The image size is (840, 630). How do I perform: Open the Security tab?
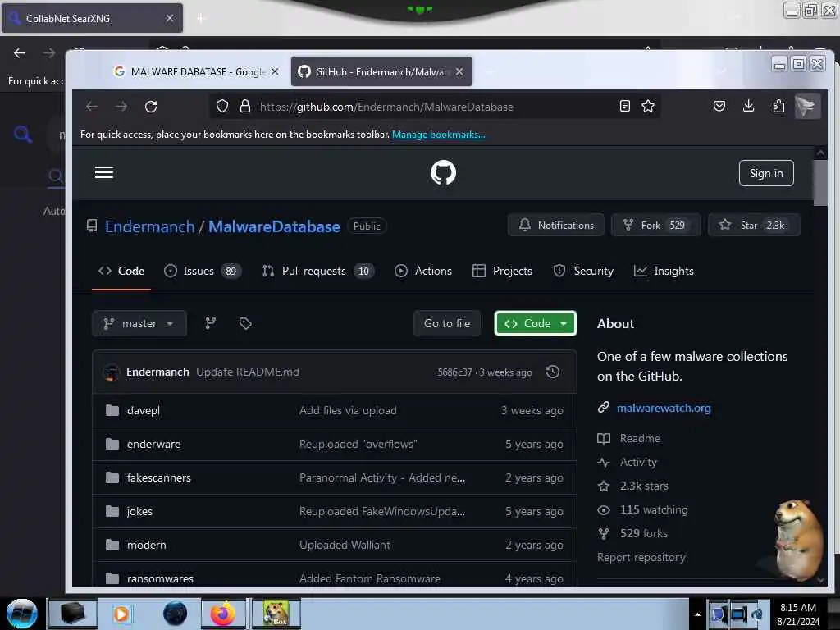coord(583,271)
